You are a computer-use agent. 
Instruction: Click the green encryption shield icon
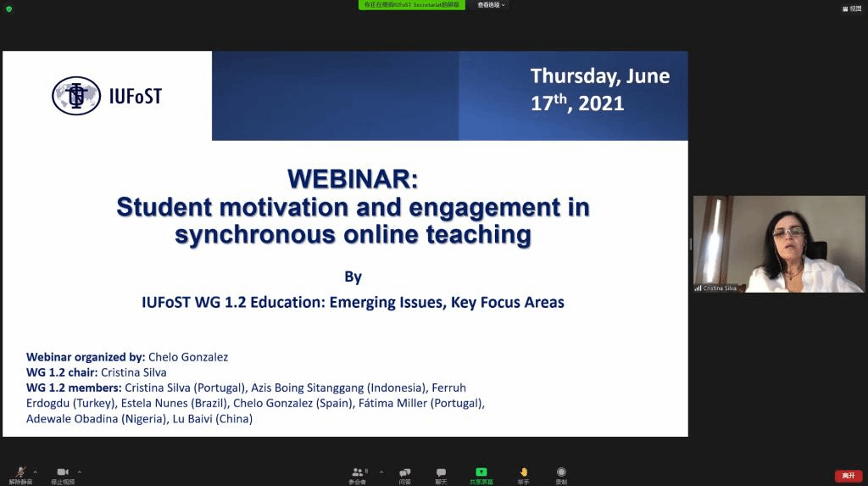[x=8, y=8]
